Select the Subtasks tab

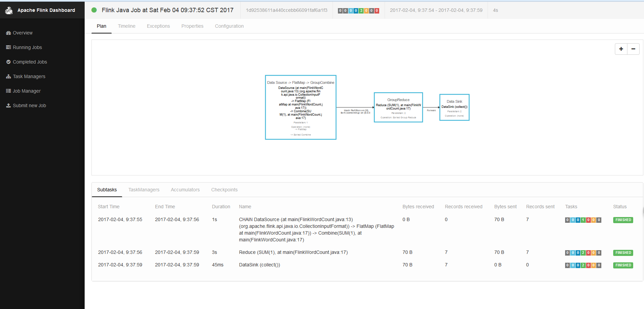pos(107,190)
